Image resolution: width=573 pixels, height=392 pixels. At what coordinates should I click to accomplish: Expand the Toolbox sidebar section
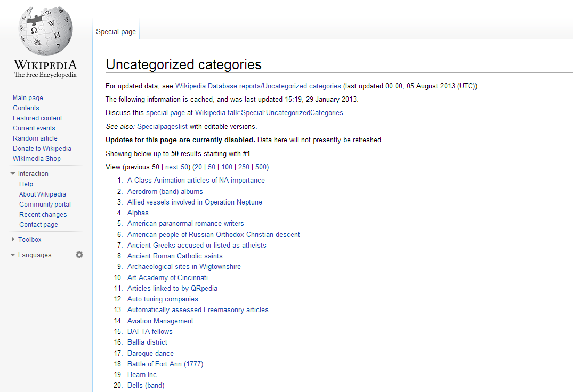click(x=30, y=240)
